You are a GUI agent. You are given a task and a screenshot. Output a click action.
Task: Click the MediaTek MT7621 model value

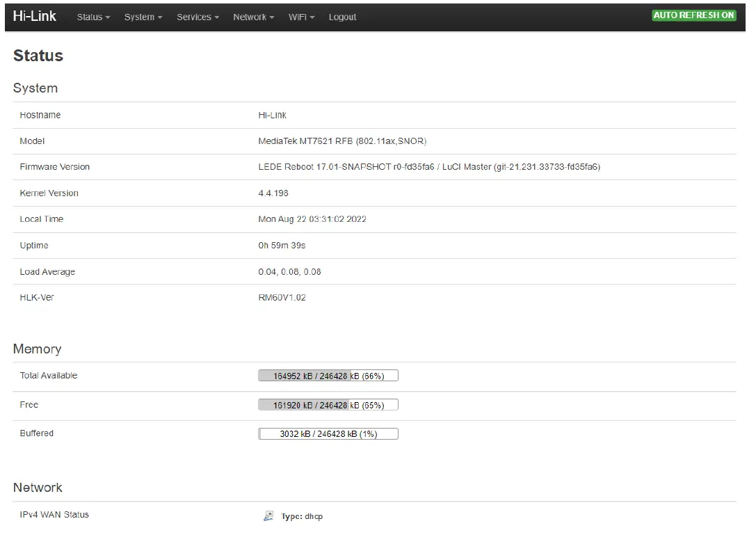click(342, 141)
